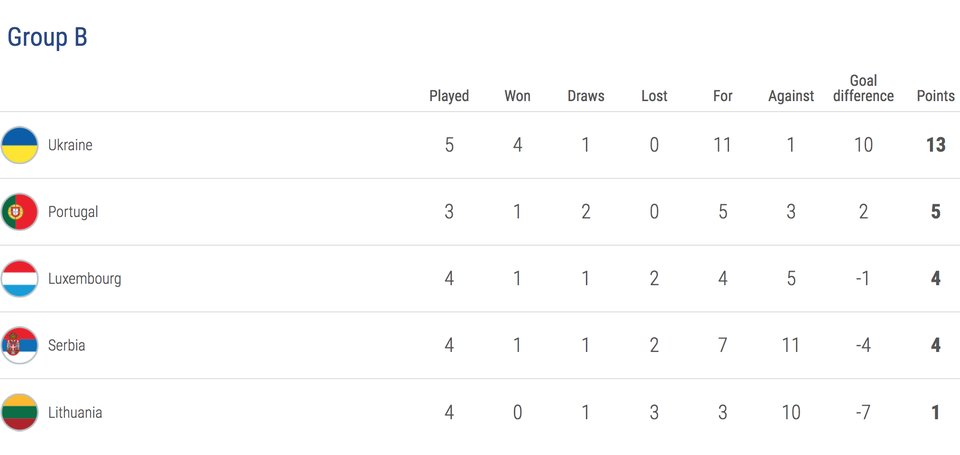Screen dimensions: 960x455
Task: Click the Portugal flag icon
Action: (20, 212)
